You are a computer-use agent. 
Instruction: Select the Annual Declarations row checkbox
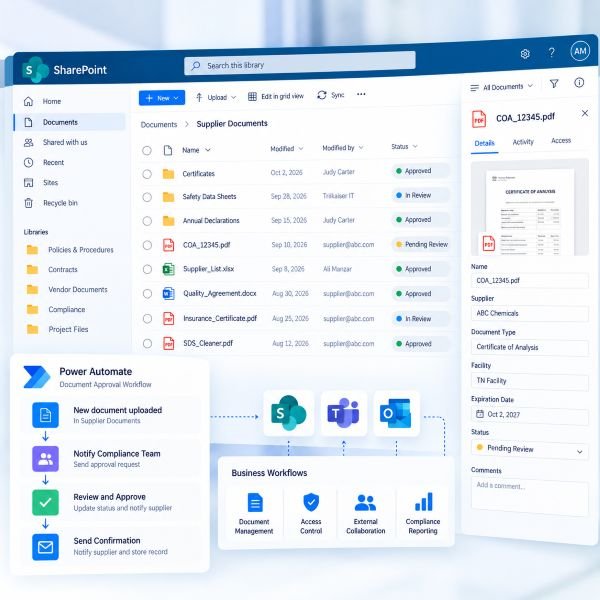pos(147,221)
